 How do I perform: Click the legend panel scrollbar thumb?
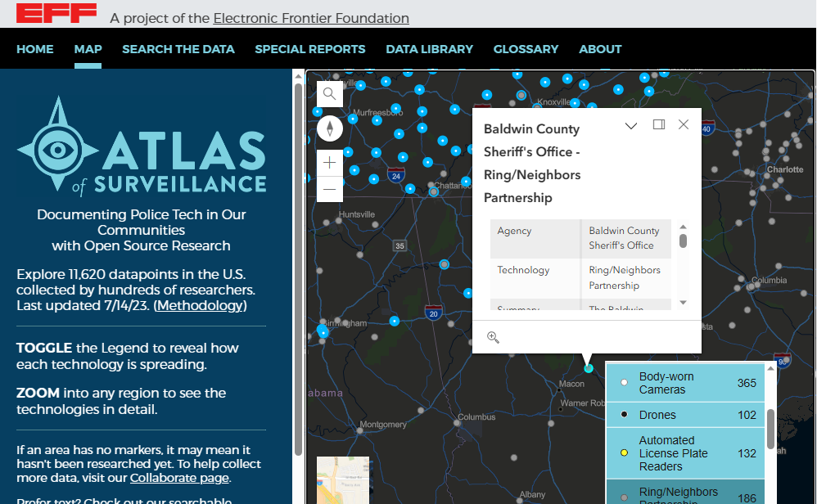[x=771, y=429]
